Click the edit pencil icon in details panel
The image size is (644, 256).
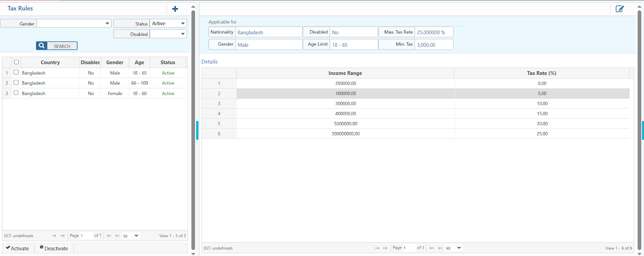[x=619, y=9]
